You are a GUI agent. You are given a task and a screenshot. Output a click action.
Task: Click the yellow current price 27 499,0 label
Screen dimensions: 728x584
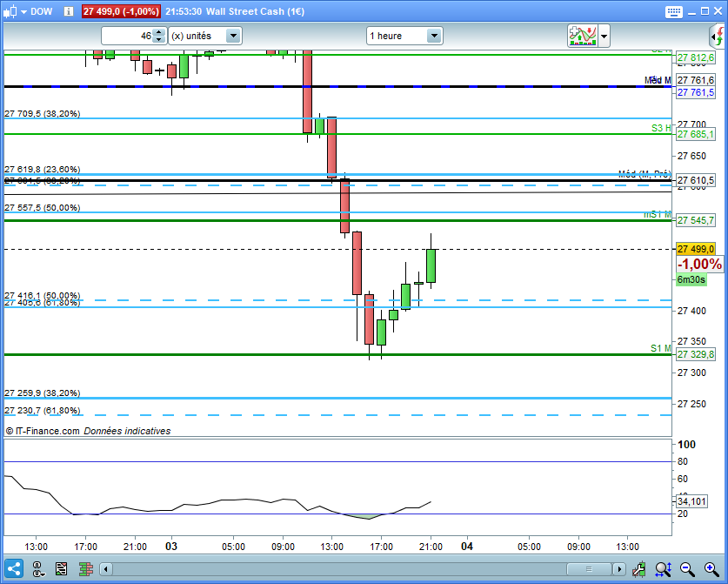point(696,250)
